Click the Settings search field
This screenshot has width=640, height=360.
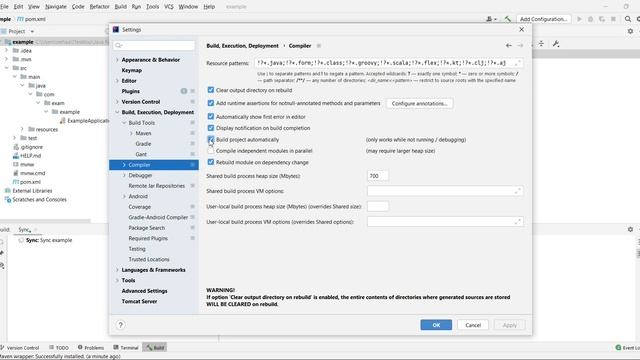point(154,45)
